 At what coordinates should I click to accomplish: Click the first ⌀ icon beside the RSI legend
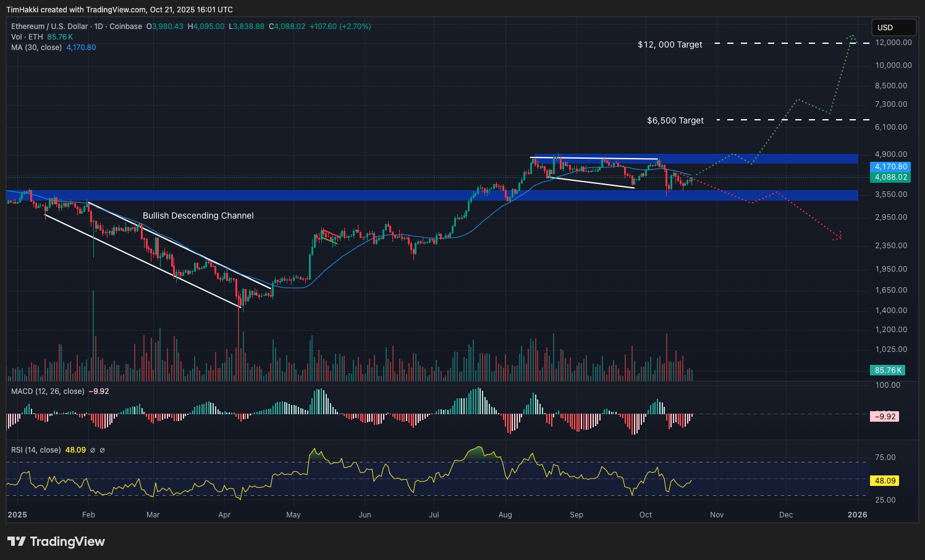(93, 450)
